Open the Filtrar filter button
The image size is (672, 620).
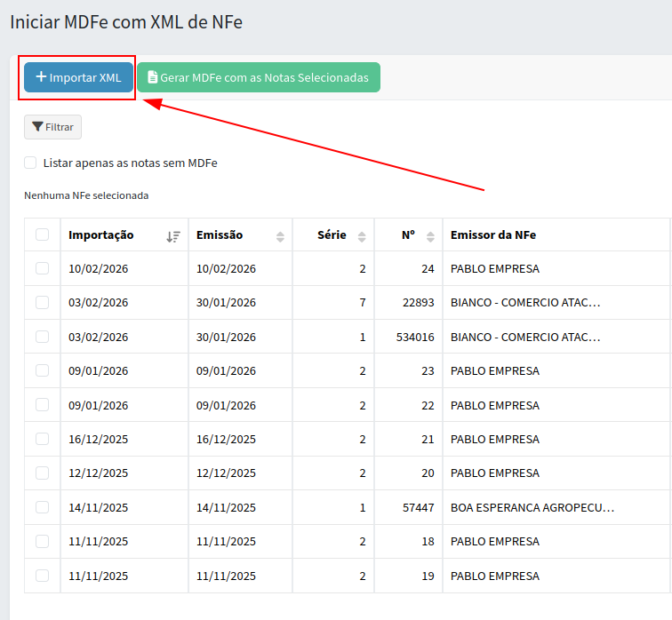[52, 127]
